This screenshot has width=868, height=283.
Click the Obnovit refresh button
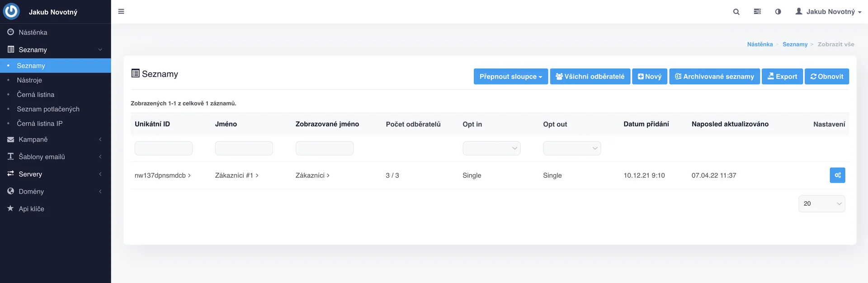point(826,76)
